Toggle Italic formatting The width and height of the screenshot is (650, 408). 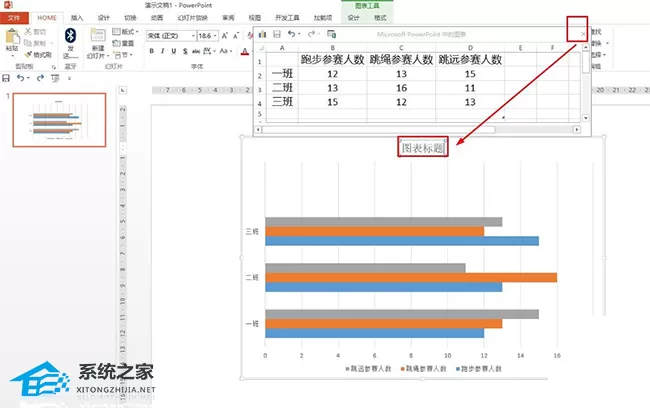pos(162,51)
